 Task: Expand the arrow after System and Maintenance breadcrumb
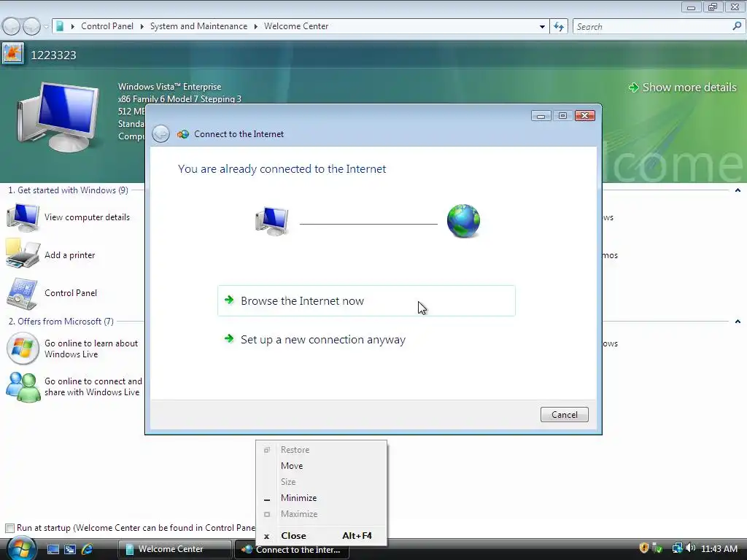(x=256, y=26)
